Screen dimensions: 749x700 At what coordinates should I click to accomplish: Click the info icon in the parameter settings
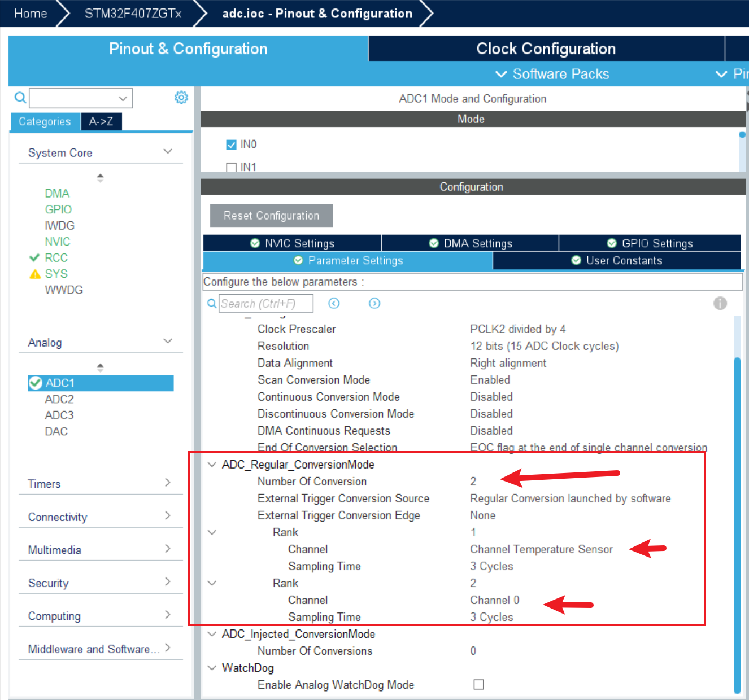tap(720, 303)
